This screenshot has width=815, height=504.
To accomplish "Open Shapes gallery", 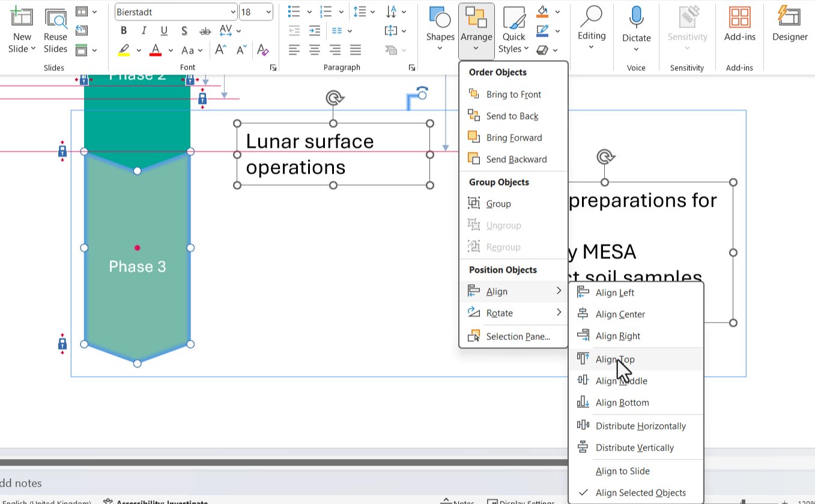I will pos(440,30).
